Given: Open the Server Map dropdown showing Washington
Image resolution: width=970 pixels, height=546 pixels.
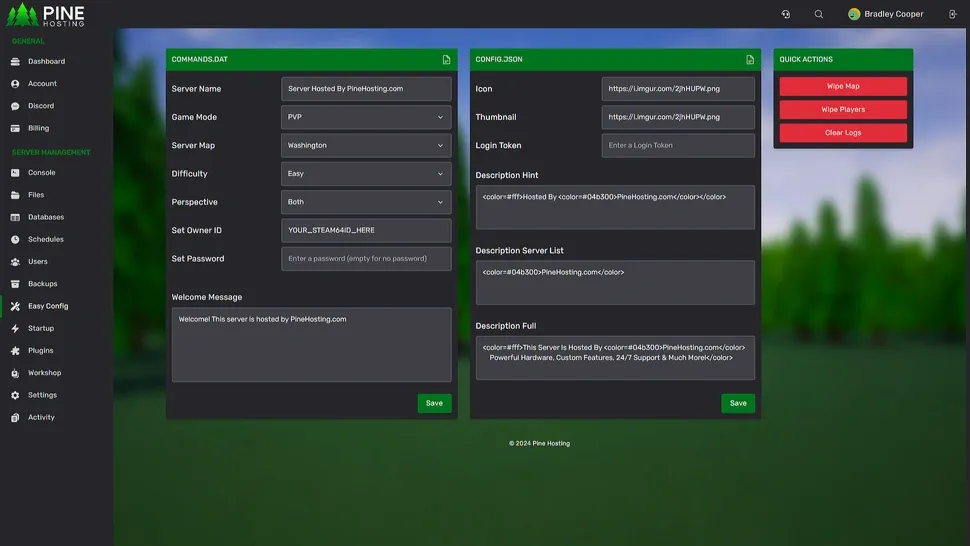Looking at the screenshot, I should pyautogui.click(x=366, y=145).
